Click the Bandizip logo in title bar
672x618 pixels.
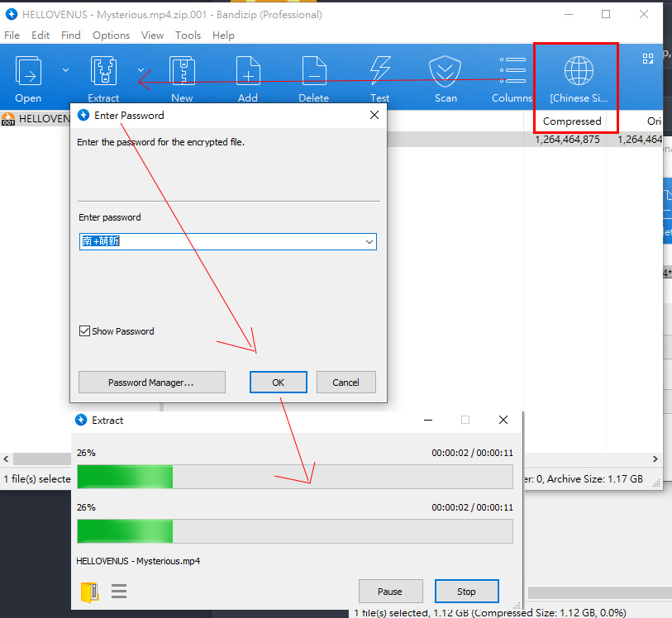[12, 14]
